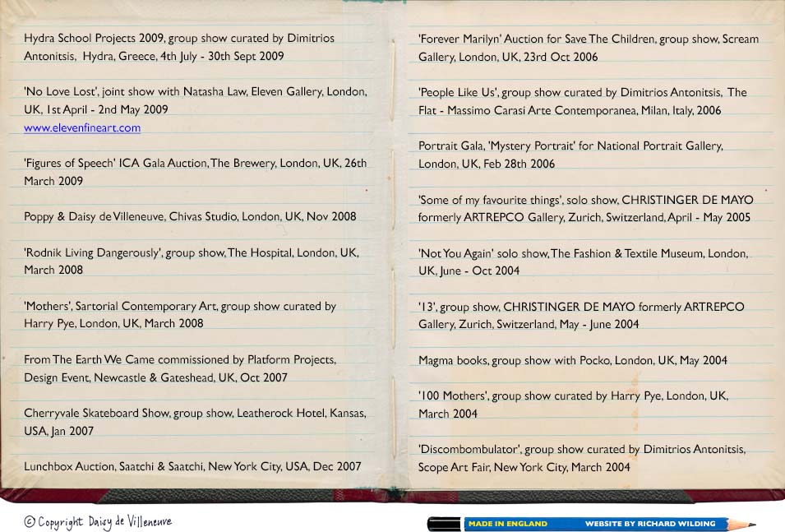Image resolution: width=785 pixels, height=532 pixels.
Task: Click the Lunchbox Auction Saatchi & Saatchi entry
Action: [x=192, y=466]
